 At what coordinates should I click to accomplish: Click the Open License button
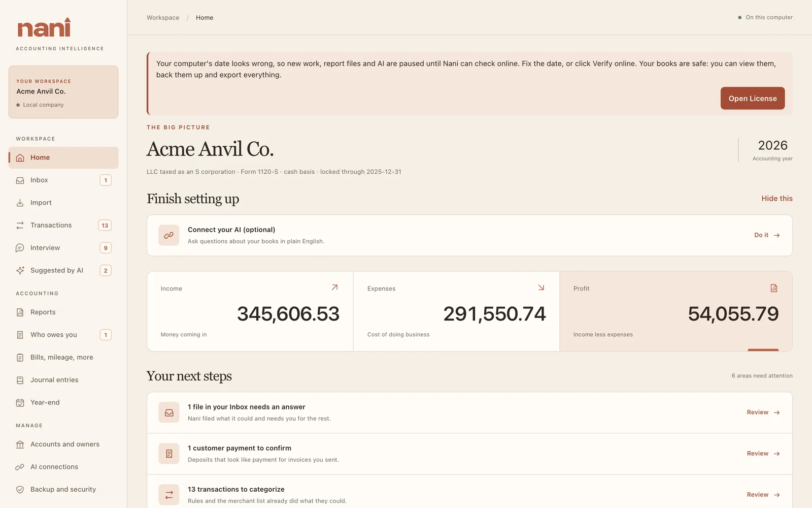(753, 99)
